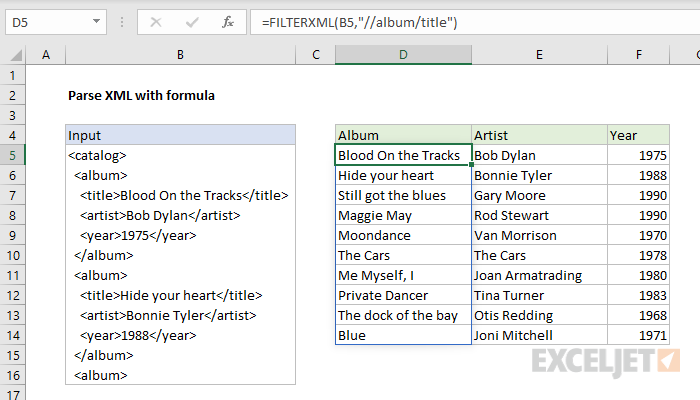Screen dimensions: 700x400
Task: Select column C header
Action: coord(316,55)
